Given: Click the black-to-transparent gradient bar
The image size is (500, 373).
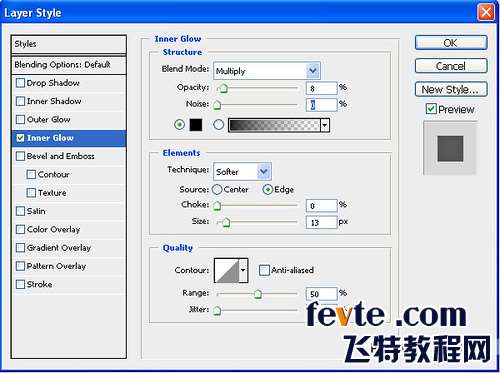Looking at the screenshot, I should 274,125.
